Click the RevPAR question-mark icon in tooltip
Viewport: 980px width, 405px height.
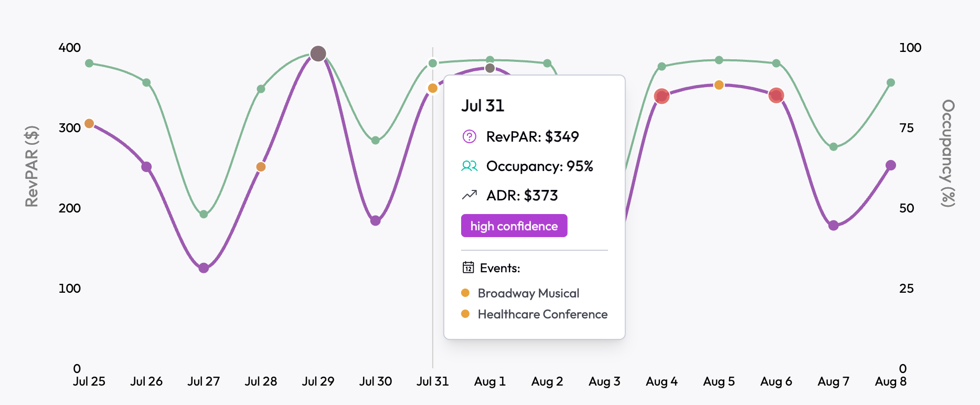[x=469, y=137]
